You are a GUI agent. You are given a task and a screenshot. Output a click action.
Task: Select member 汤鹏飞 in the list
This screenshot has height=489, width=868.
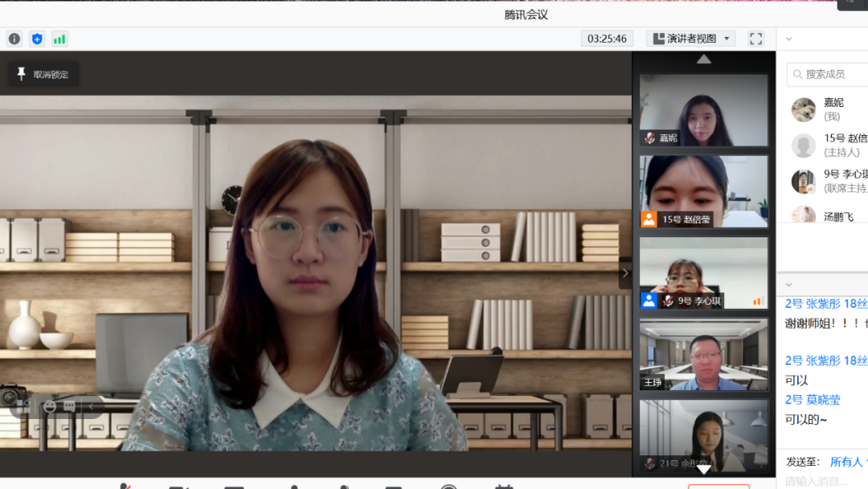pos(838,217)
